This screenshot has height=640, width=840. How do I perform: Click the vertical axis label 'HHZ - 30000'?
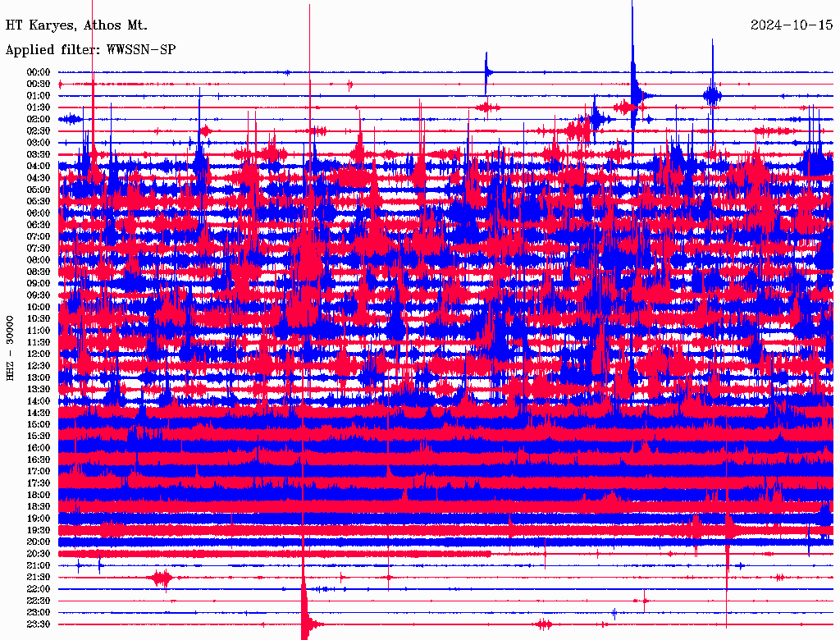pos(10,349)
